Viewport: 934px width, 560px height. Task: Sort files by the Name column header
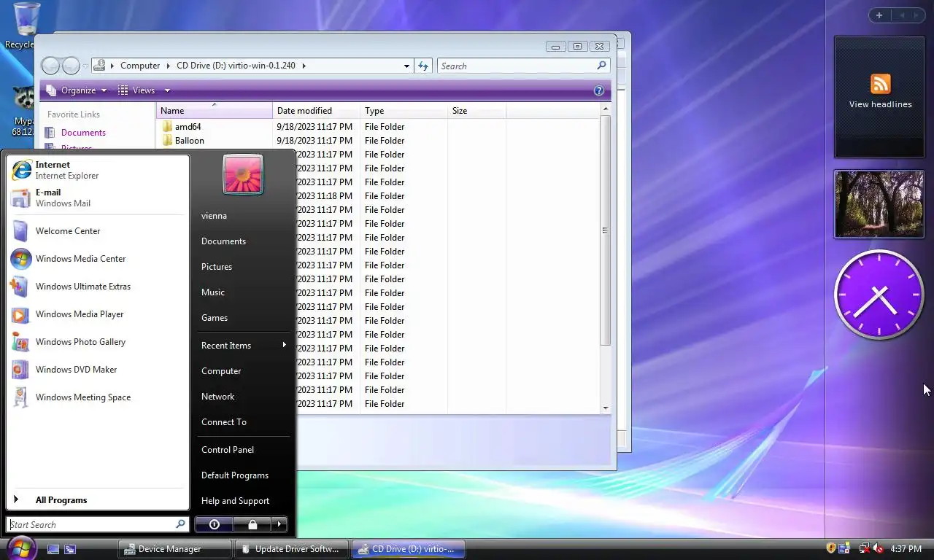214,111
